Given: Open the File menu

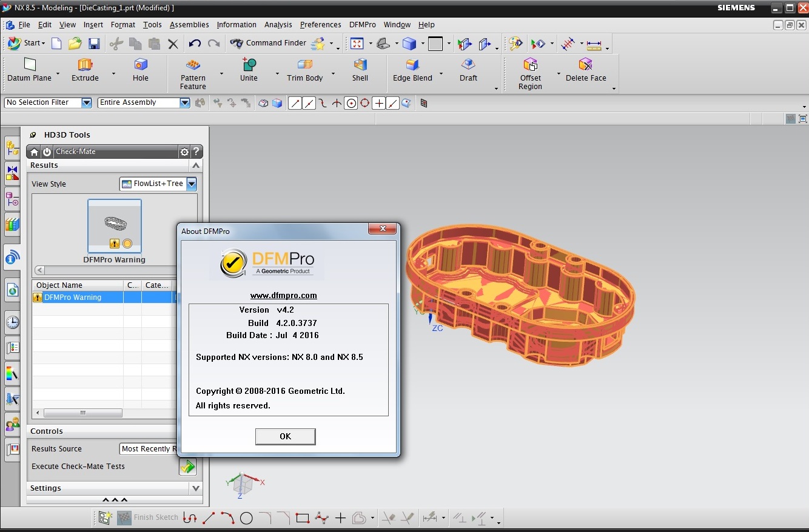Looking at the screenshot, I should click(24, 25).
